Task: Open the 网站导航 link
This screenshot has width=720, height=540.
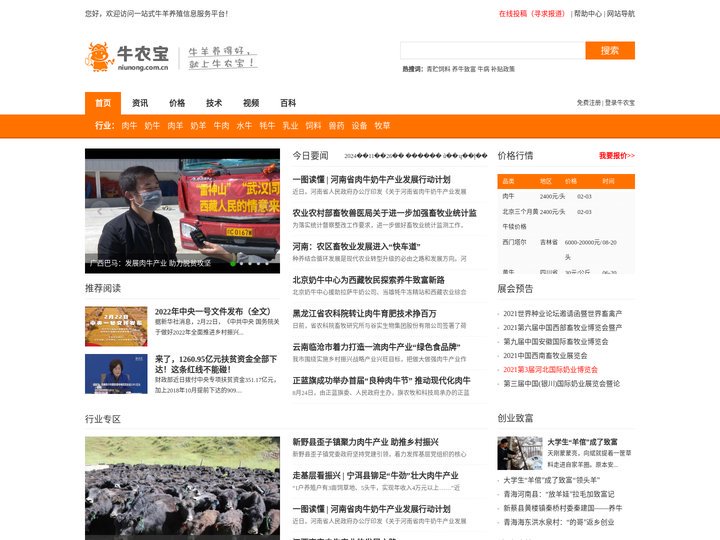Action: [x=621, y=14]
